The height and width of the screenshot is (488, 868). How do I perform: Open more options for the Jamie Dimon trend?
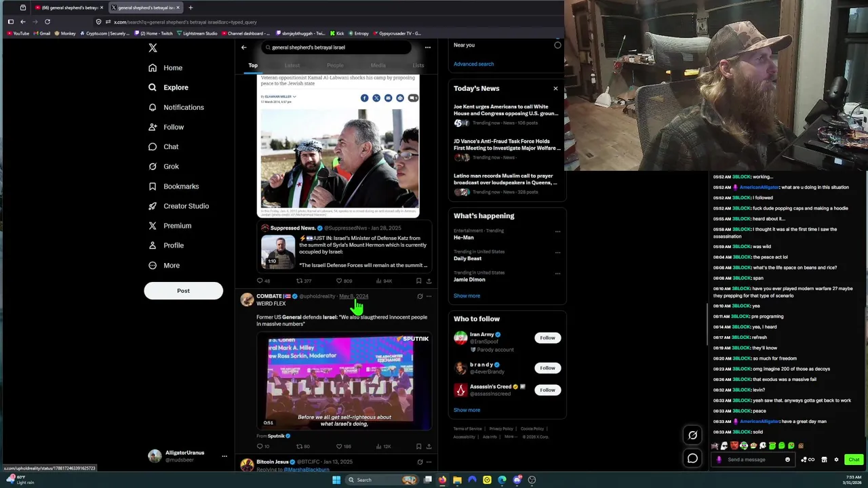(x=557, y=273)
